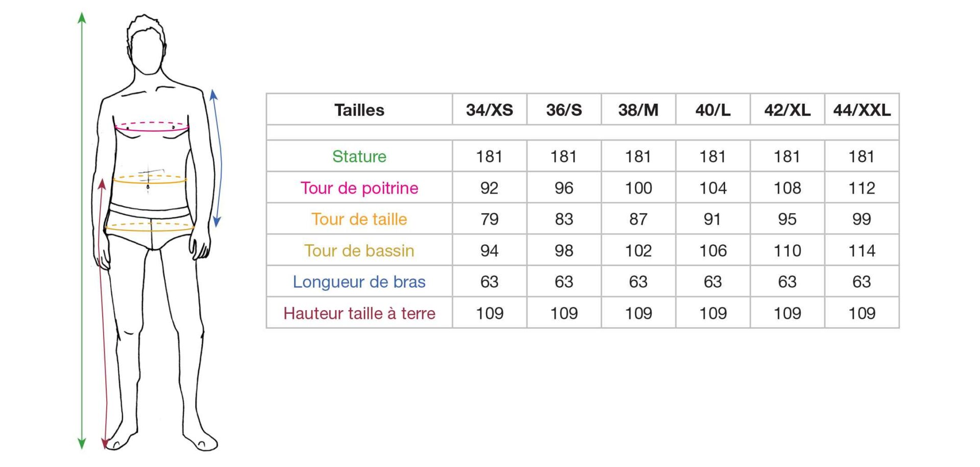Viewport: 980px width, 467px height.
Task: Select the 44/XXL size column header
Action: tap(862, 110)
